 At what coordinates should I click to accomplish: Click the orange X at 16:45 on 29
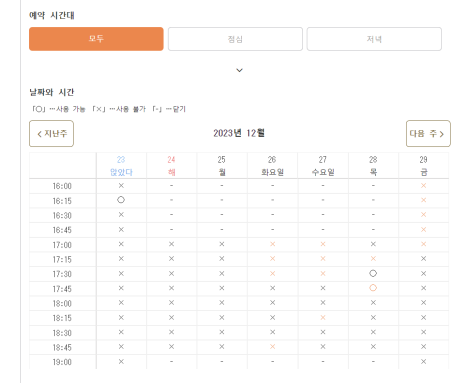[423, 229]
